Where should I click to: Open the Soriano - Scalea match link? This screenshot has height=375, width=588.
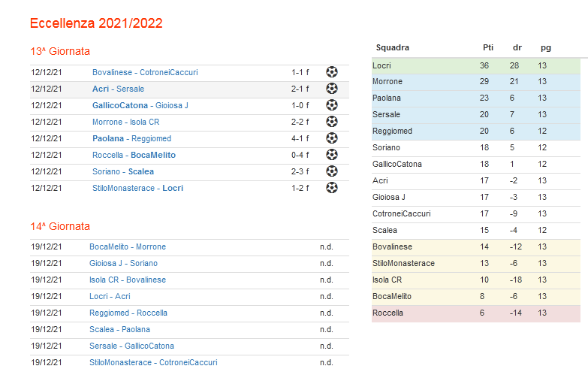click(x=123, y=171)
